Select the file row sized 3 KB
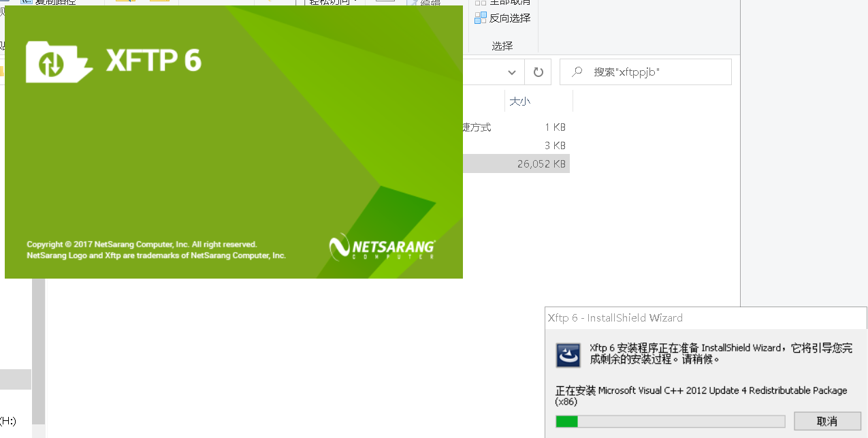Image resolution: width=868 pixels, height=438 pixels. 516,145
